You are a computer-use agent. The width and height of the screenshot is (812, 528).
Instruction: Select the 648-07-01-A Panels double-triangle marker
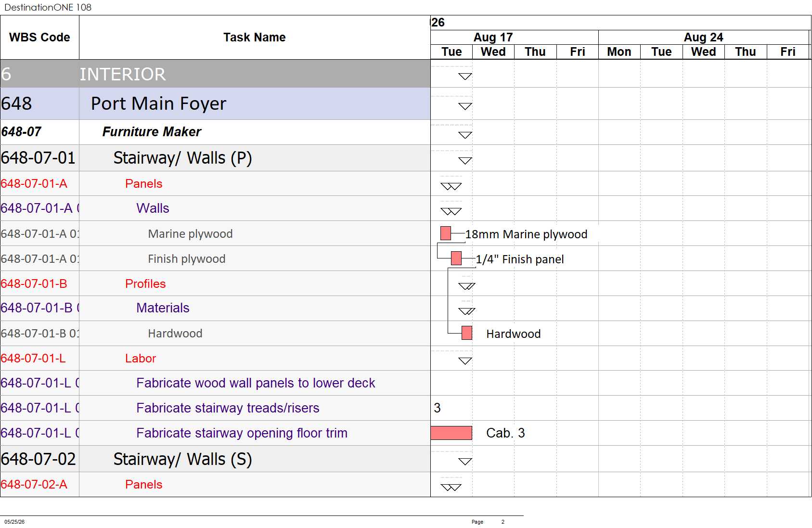pos(451,186)
